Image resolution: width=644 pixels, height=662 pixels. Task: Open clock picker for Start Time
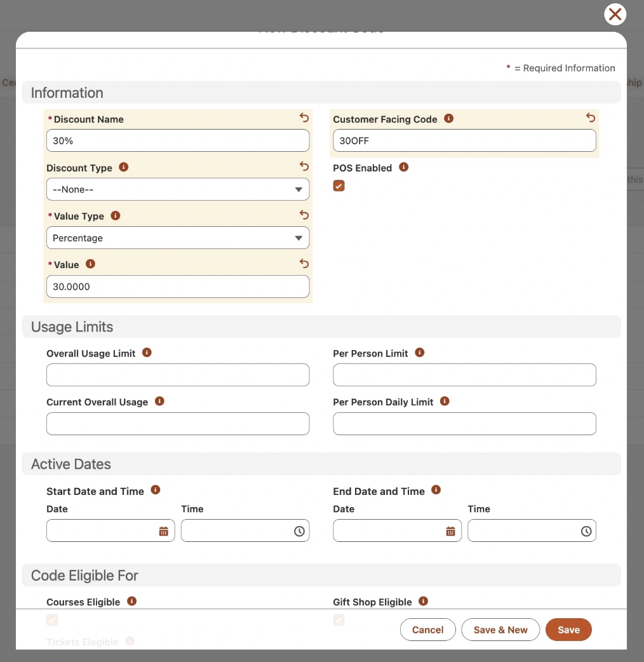(x=299, y=531)
